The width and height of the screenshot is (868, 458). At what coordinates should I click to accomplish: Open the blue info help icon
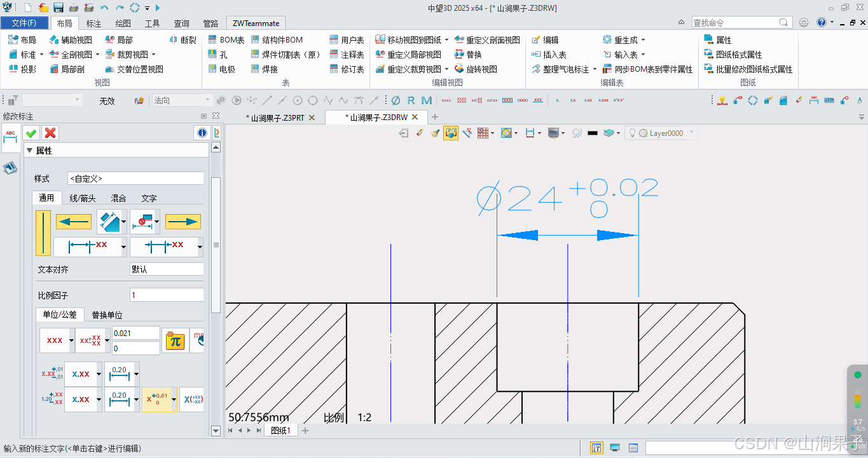[202, 133]
